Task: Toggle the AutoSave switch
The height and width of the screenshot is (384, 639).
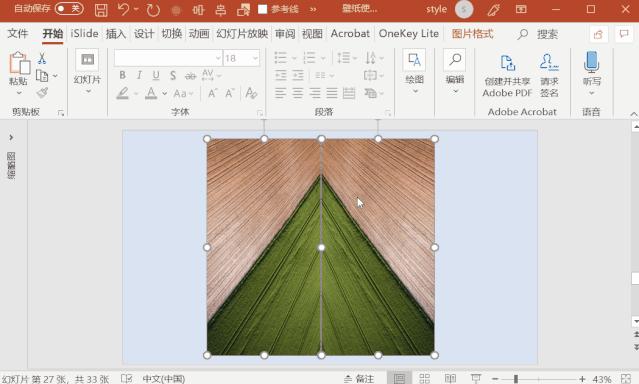Action: [69, 9]
